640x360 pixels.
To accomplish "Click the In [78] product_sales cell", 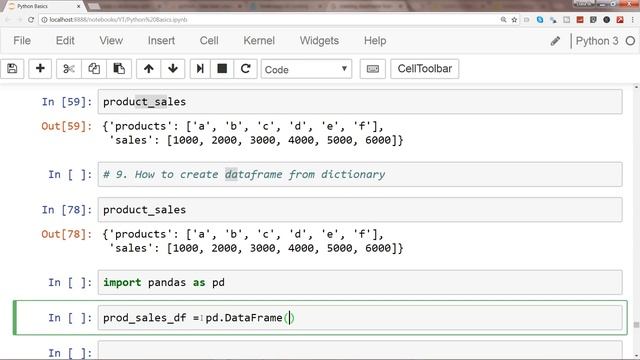I will tap(360, 210).
